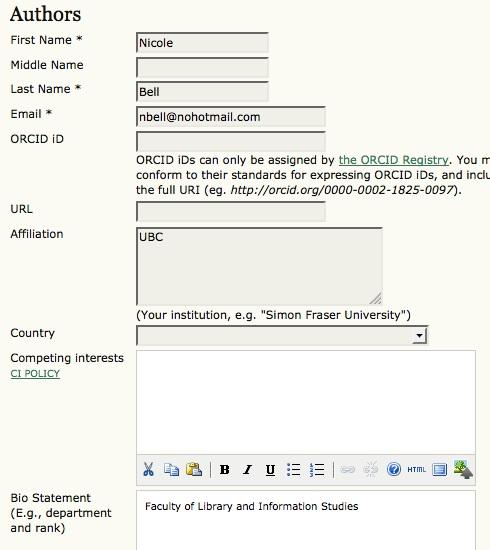Image resolution: width=490 pixels, height=550 pixels.
Task: Click the Cut scissors icon in editor toolbar
Action: tap(149, 469)
